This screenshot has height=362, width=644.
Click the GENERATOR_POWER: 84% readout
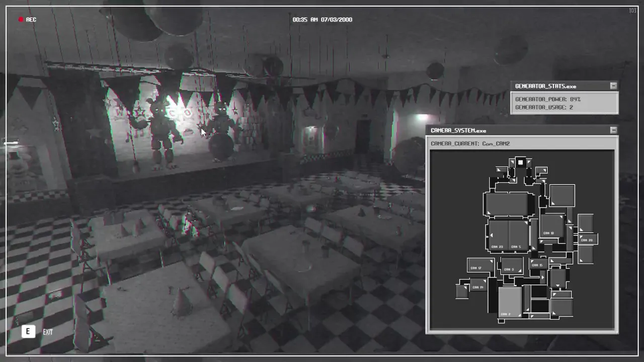click(x=548, y=99)
